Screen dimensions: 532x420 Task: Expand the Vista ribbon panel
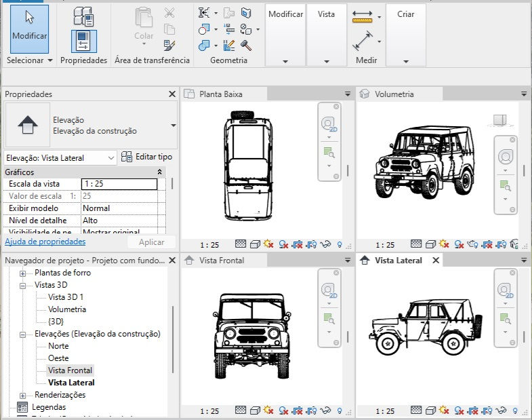327,62
